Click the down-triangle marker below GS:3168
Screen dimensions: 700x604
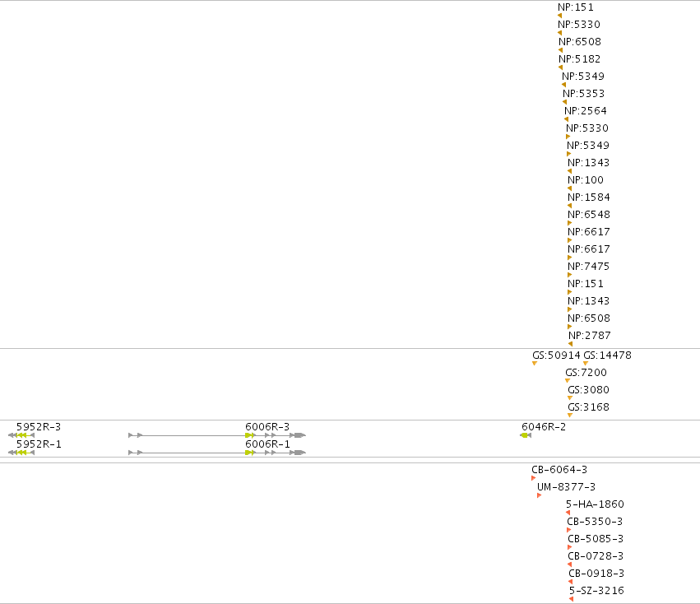coord(570,416)
